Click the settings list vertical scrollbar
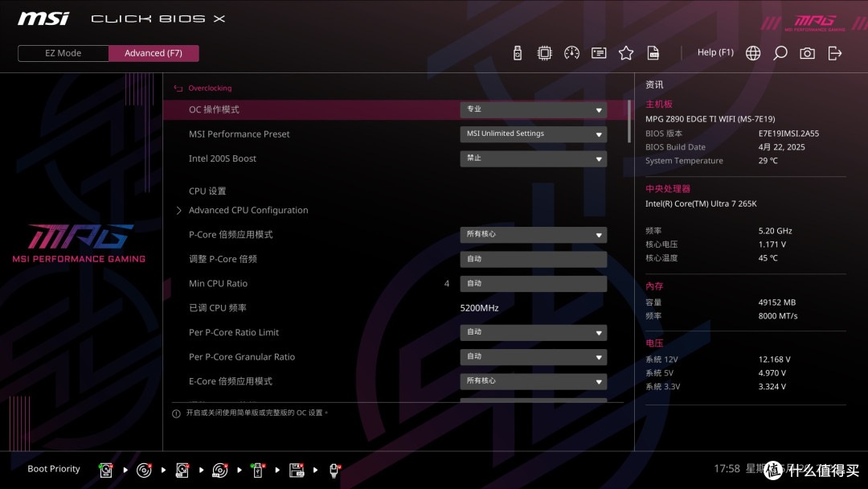 [x=628, y=121]
